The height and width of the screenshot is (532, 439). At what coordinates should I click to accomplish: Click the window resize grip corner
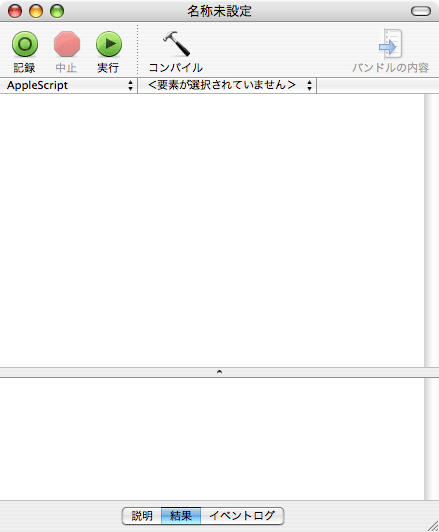click(x=433, y=526)
